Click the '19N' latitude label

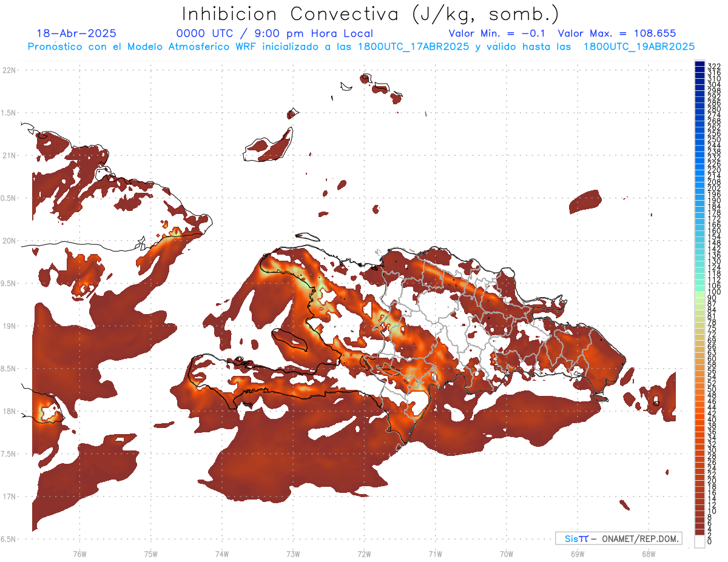[x=10, y=326]
